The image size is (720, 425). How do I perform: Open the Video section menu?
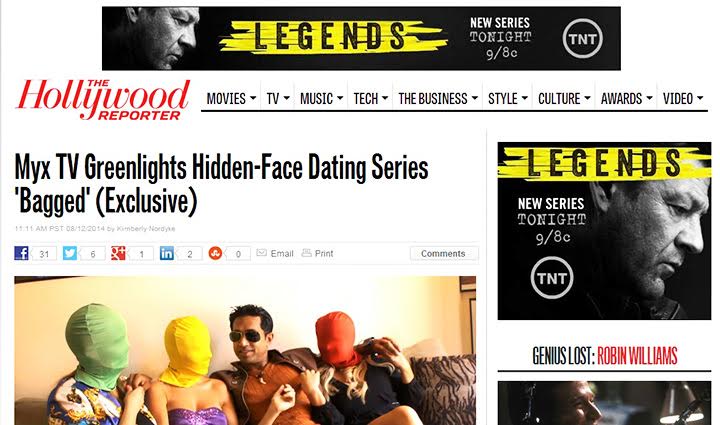[683, 98]
